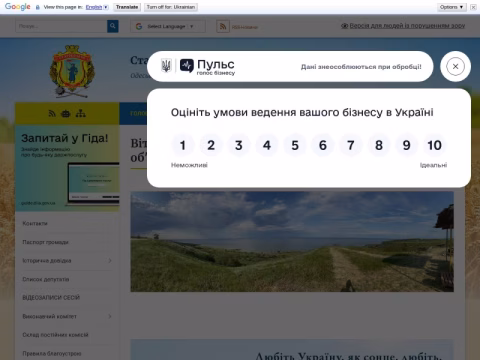Viewport: 480px width, 360px height.
Task: Open the sitemap icon in yellow bar
Action: 80,114
